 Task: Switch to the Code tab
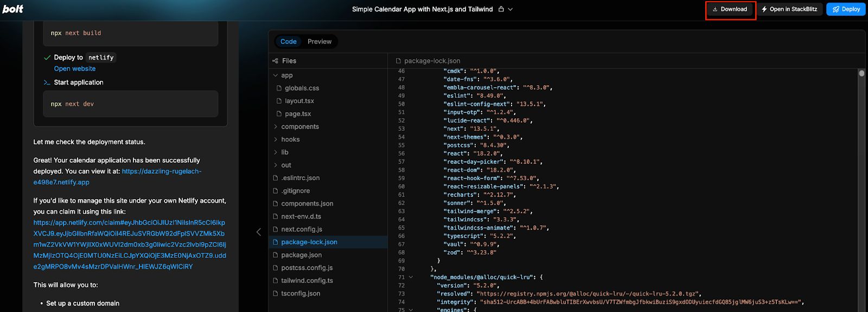click(x=289, y=42)
